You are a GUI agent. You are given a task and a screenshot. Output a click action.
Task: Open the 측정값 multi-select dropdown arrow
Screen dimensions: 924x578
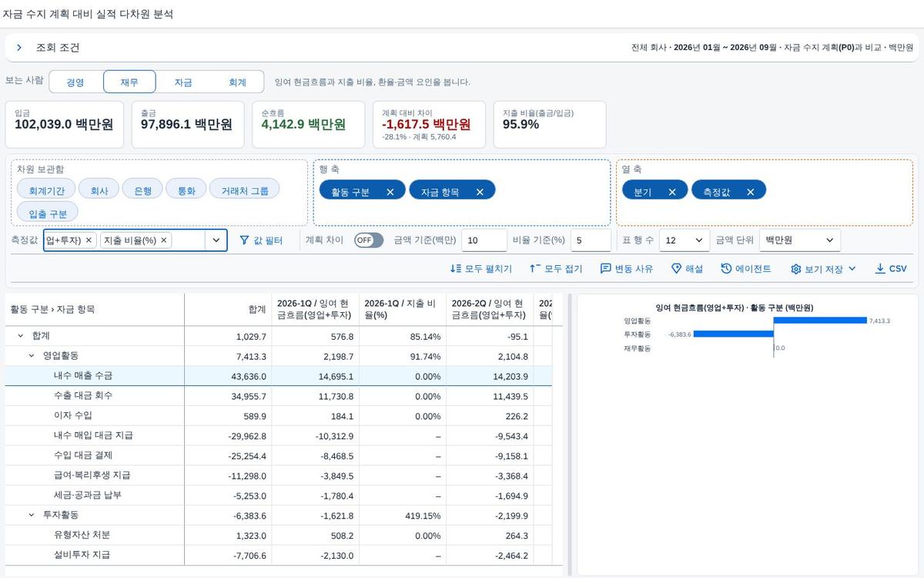click(x=216, y=240)
